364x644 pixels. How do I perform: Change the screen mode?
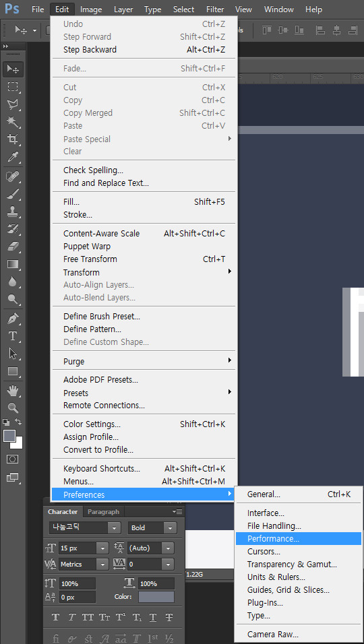[13, 478]
